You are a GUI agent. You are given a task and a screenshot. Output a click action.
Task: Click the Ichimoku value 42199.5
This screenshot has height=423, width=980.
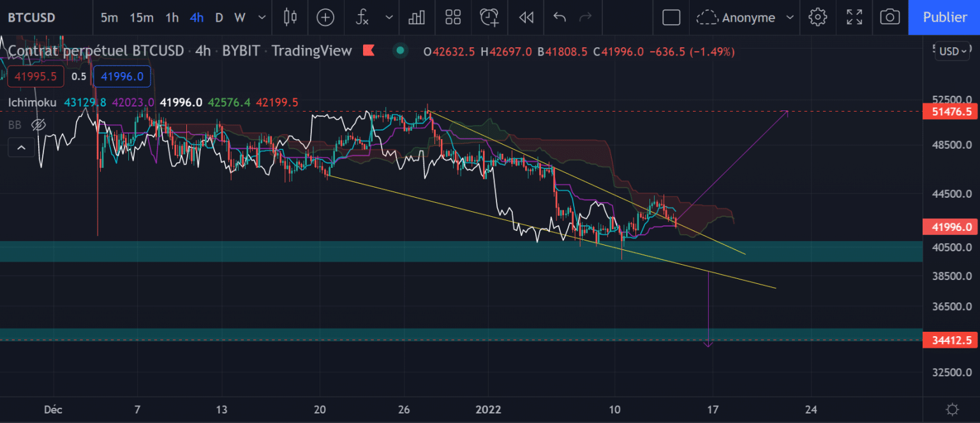pos(277,102)
